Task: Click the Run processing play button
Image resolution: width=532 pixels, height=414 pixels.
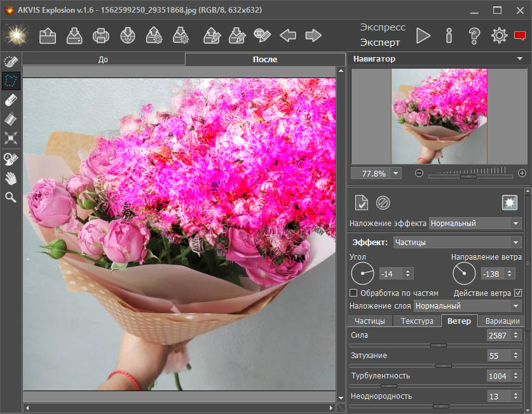Action: pyautogui.click(x=423, y=36)
